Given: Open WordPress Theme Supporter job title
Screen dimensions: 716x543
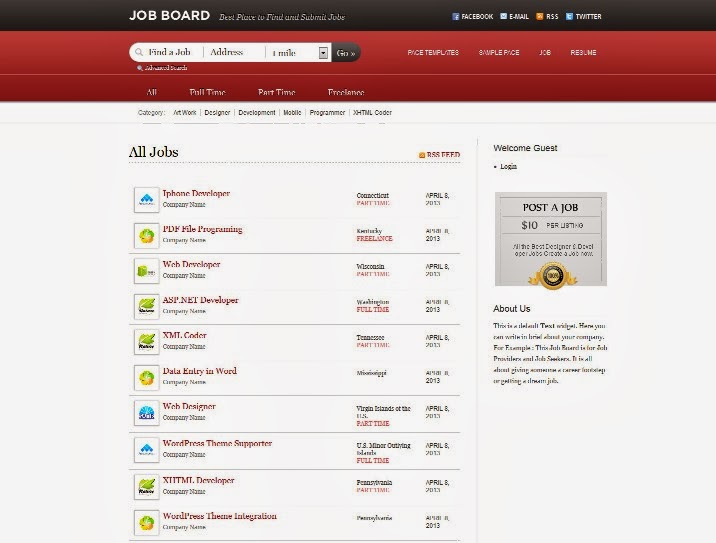Looking at the screenshot, I should pos(217,443).
